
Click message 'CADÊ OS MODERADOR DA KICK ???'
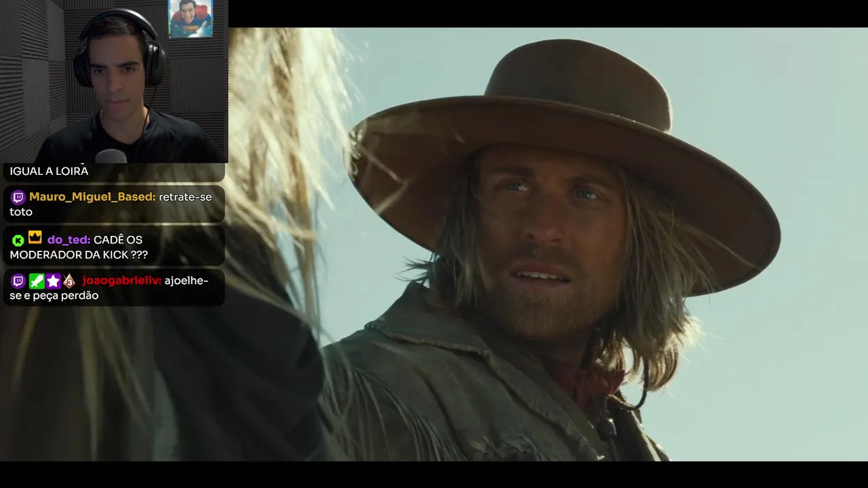pyautogui.click(x=79, y=247)
